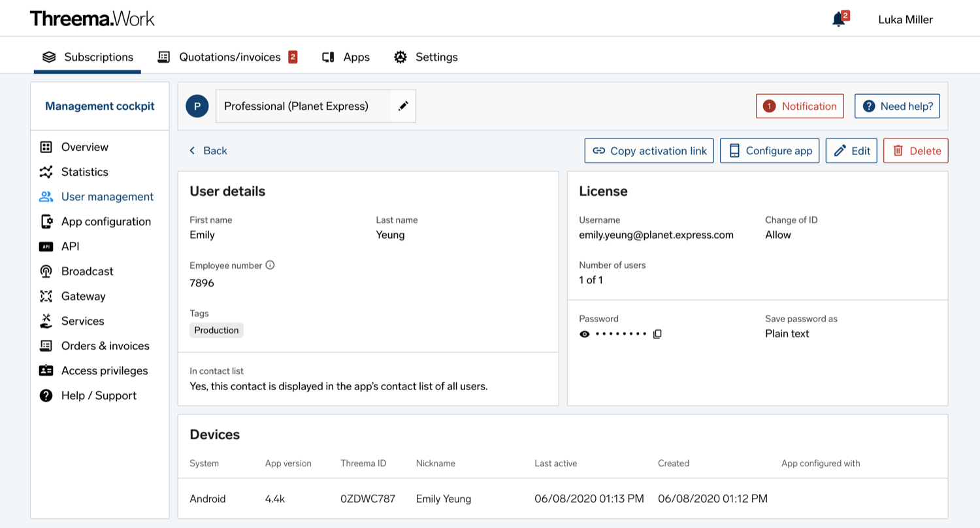Viewport: 980px width, 528px height.
Task: Click the Production tag chip
Action: click(x=216, y=330)
